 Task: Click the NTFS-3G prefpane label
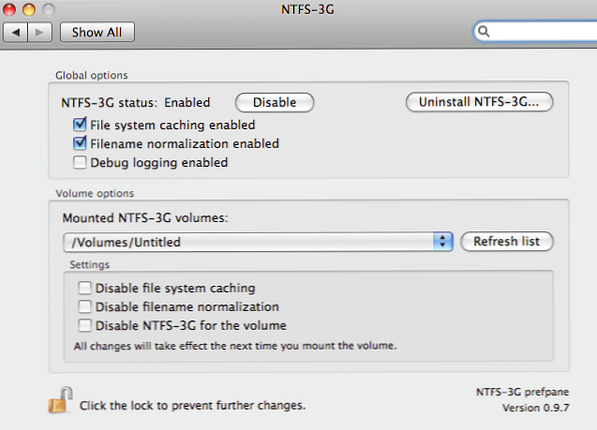(x=522, y=392)
